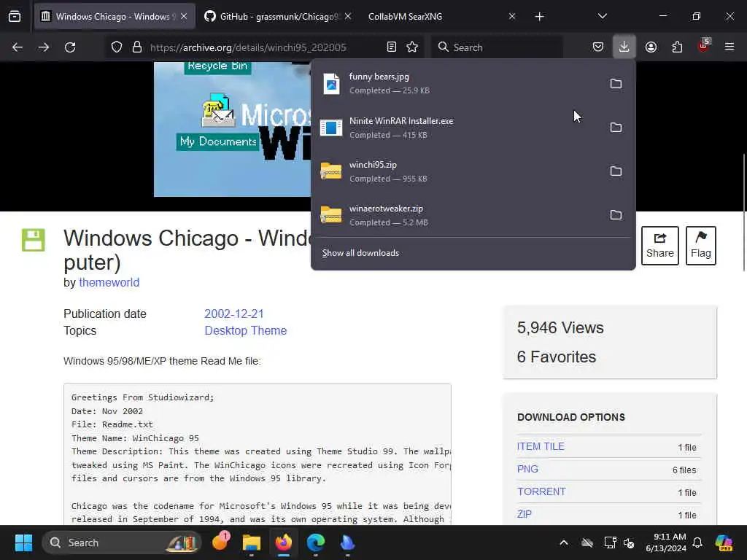Close the Windows Chicago tab
747x560 pixels.
pyautogui.click(x=184, y=17)
